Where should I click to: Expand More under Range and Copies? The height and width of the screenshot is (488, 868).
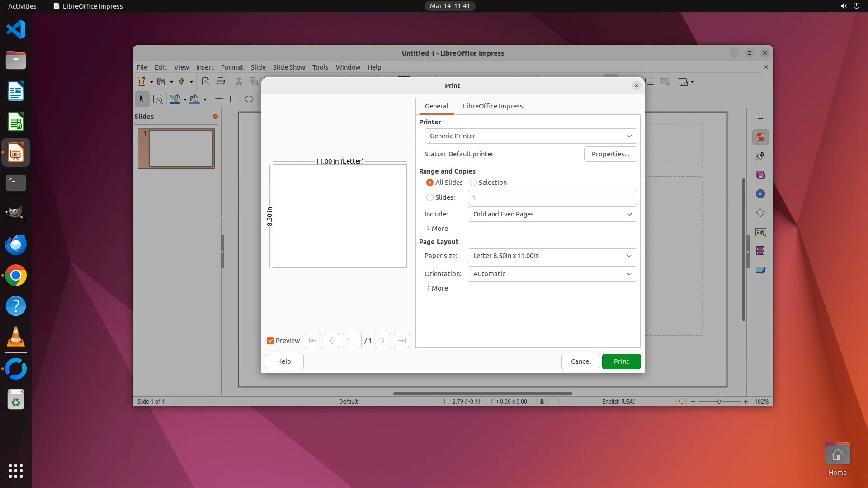437,229
